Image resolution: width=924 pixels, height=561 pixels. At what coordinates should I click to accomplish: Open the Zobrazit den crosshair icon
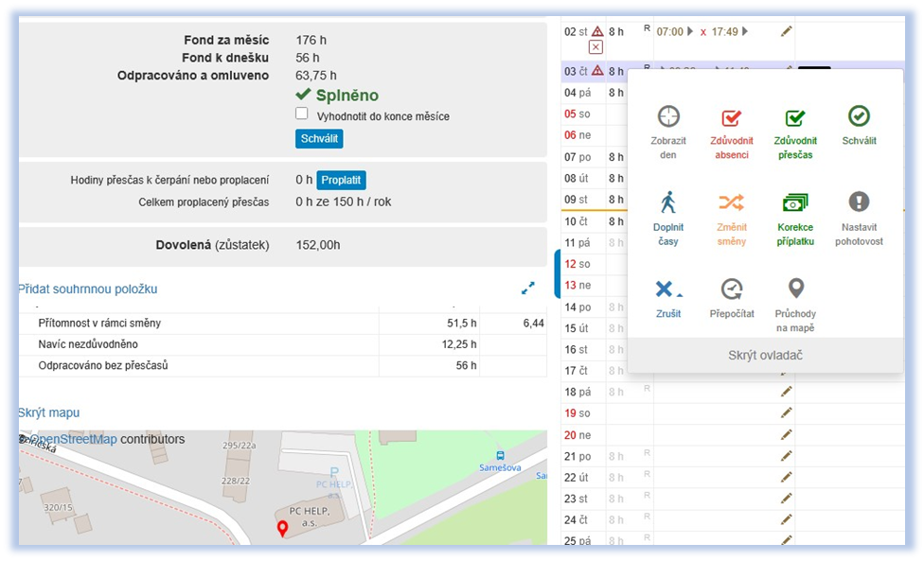pos(668,116)
